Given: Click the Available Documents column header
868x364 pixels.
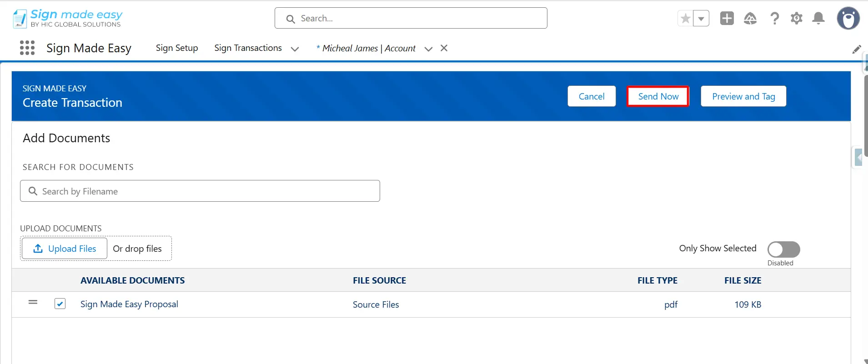Looking at the screenshot, I should point(132,280).
